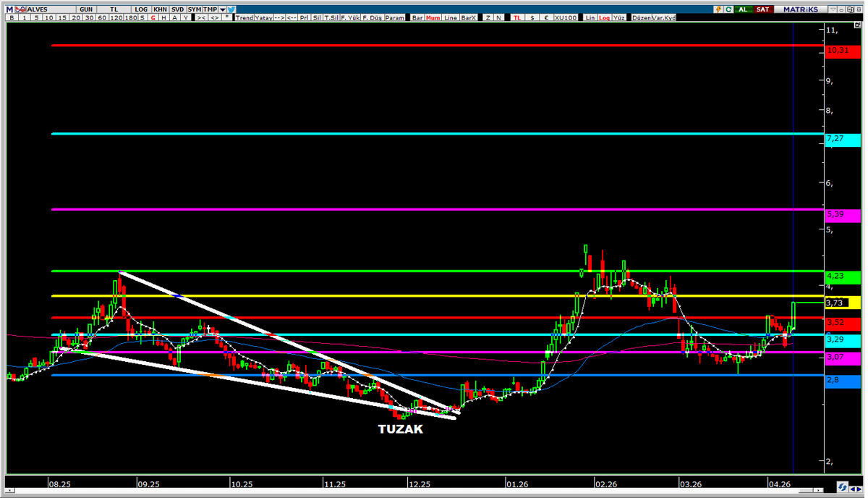The image size is (868, 498).
Task: Select the 180 minute period button
Action: click(130, 17)
